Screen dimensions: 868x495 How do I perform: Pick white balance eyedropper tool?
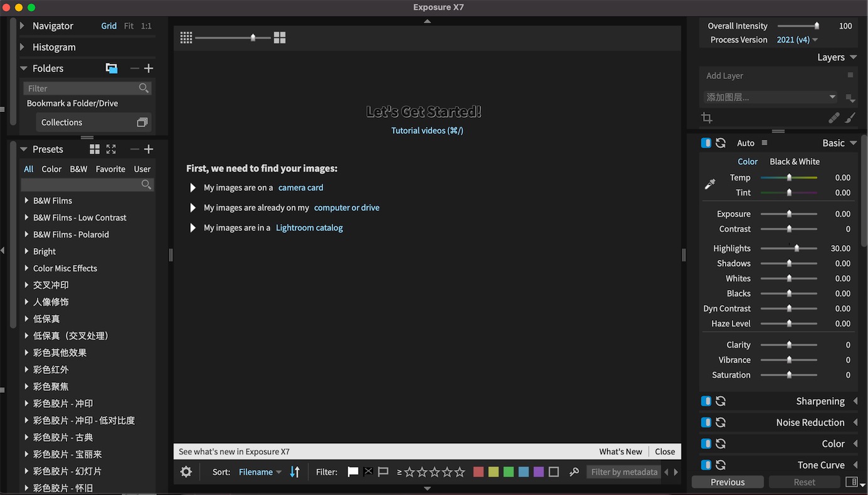pyautogui.click(x=710, y=184)
